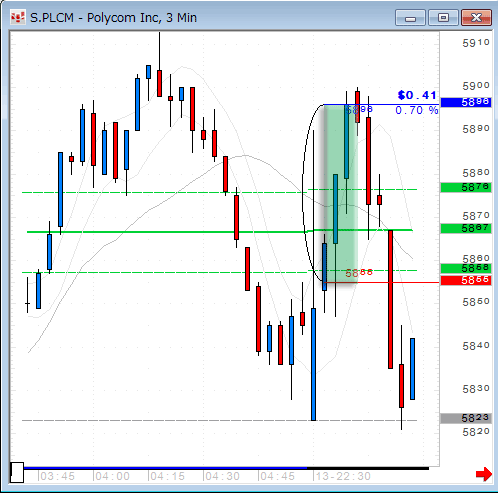Click the 13-22:30 time axis marker

343,476
